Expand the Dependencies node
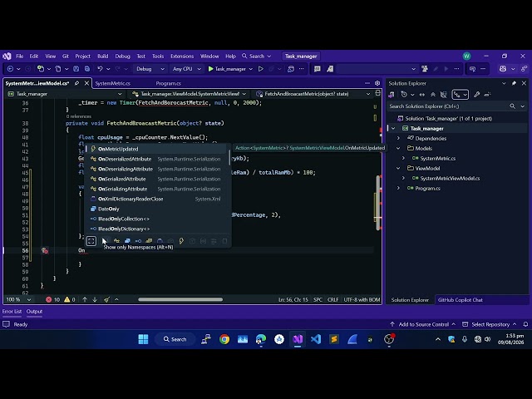 point(398,139)
